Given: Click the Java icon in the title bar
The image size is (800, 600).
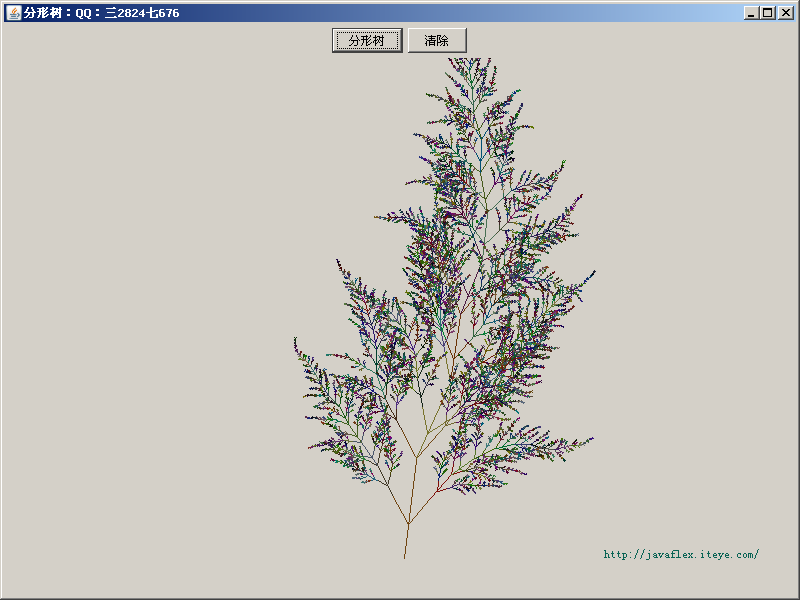Looking at the screenshot, I should [x=14, y=13].
